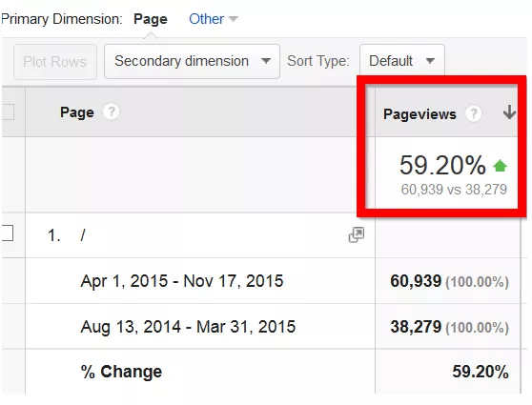Screen dimensions: 532x405
Task: Open the "/" page link in row 1
Action: point(83,235)
